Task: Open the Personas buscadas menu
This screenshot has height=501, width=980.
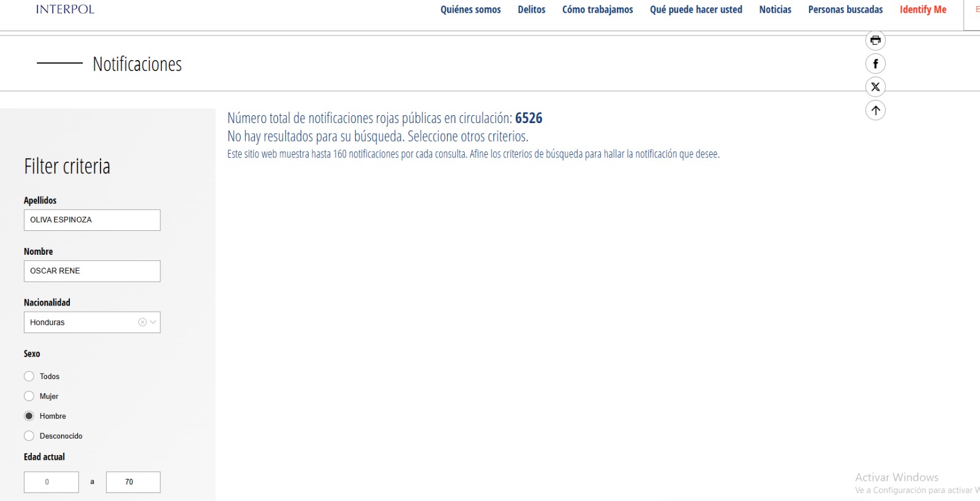Action: click(845, 10)
